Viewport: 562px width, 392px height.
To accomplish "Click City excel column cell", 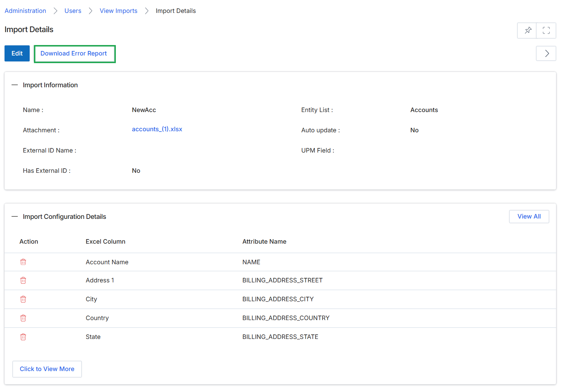I will [x=91, y=299].
